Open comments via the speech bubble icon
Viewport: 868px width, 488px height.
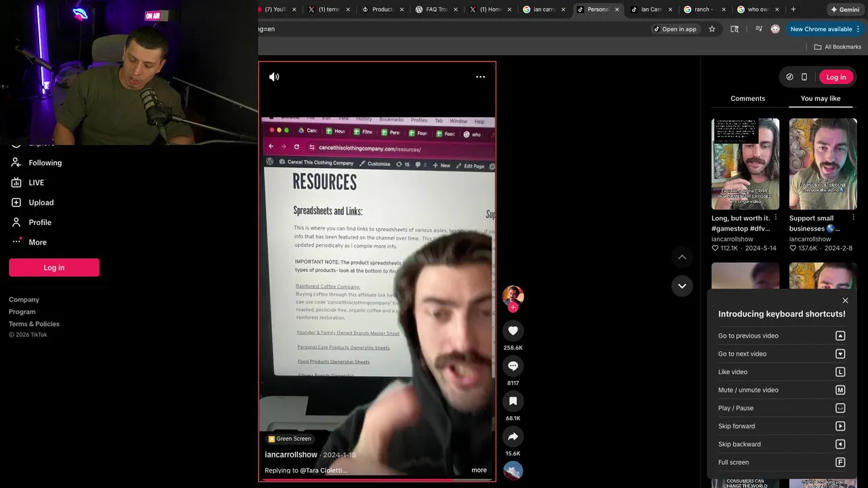click(x=513, y=366)
